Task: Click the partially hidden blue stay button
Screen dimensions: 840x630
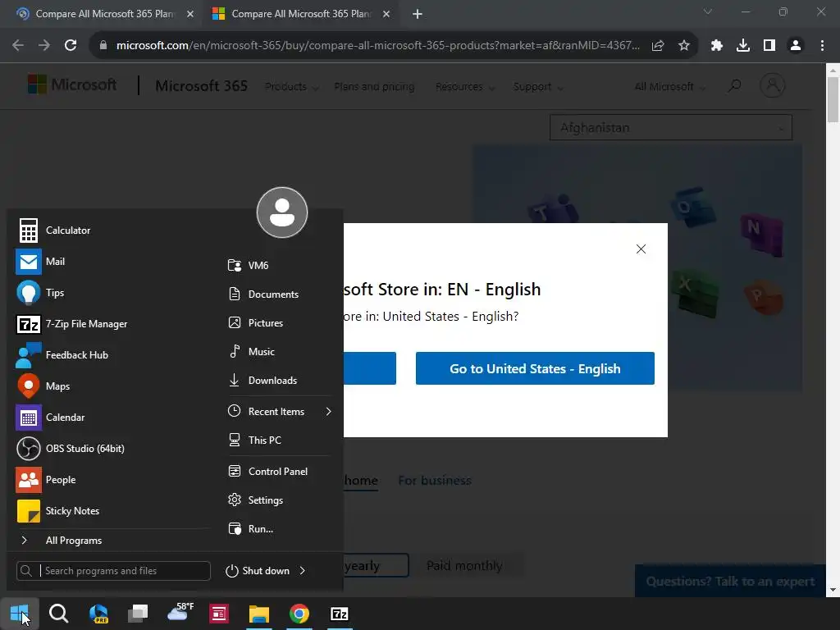Action: click(370, 368)
